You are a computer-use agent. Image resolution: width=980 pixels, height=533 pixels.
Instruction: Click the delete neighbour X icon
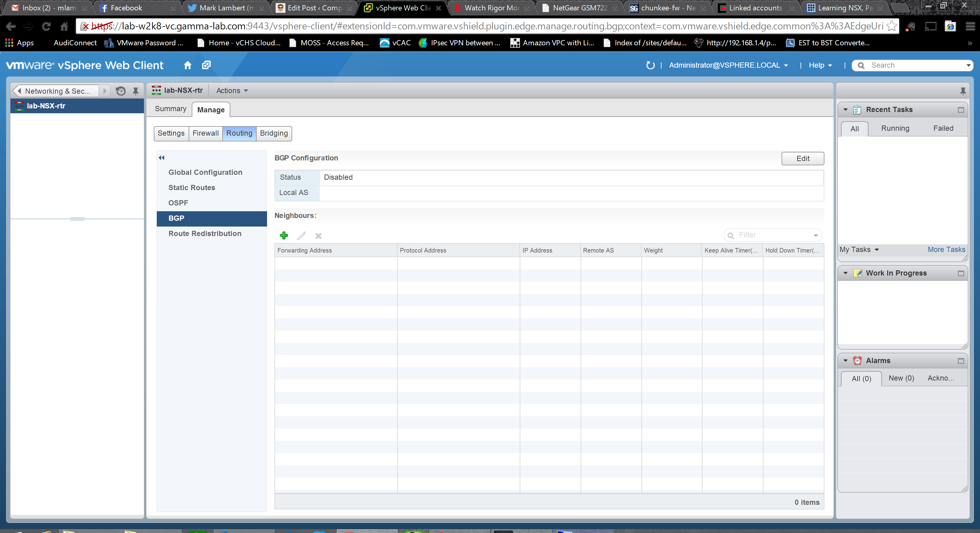tap(318, 236)
